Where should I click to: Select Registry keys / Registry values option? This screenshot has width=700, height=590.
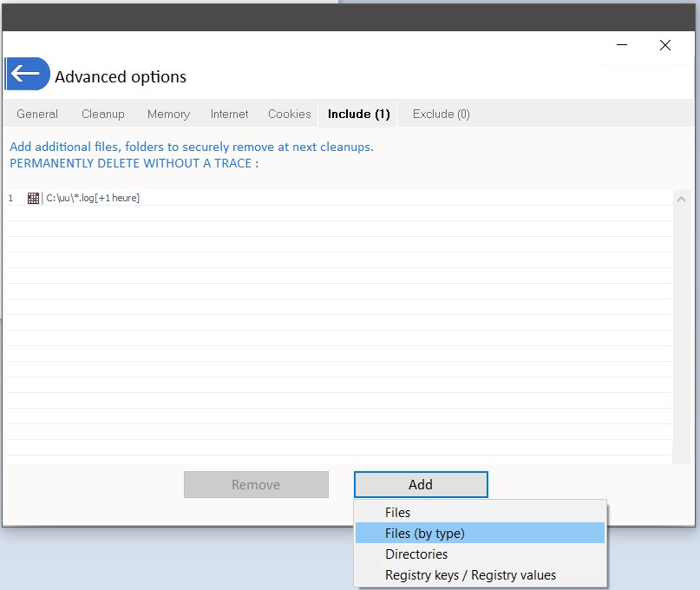coord(470,575)
